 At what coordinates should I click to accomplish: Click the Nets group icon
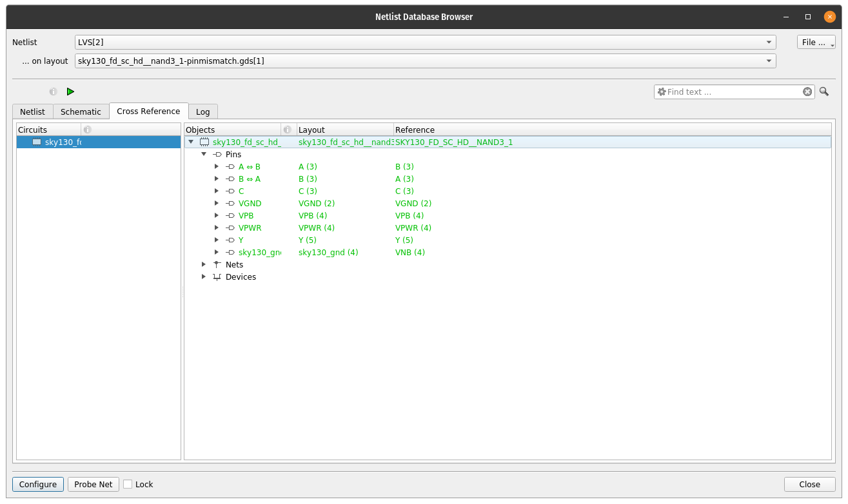[x=217, y=265]
